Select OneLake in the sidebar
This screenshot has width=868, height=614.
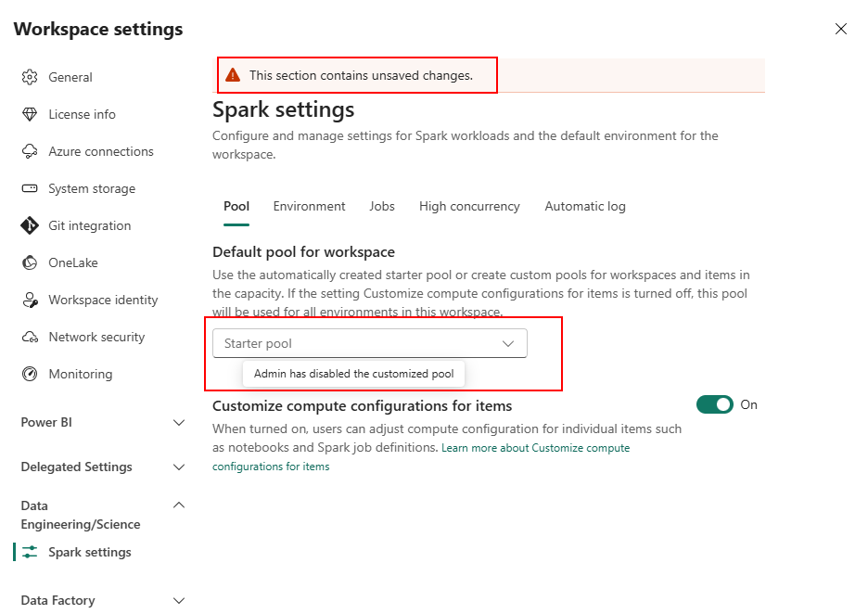click(x=71, y=262)
